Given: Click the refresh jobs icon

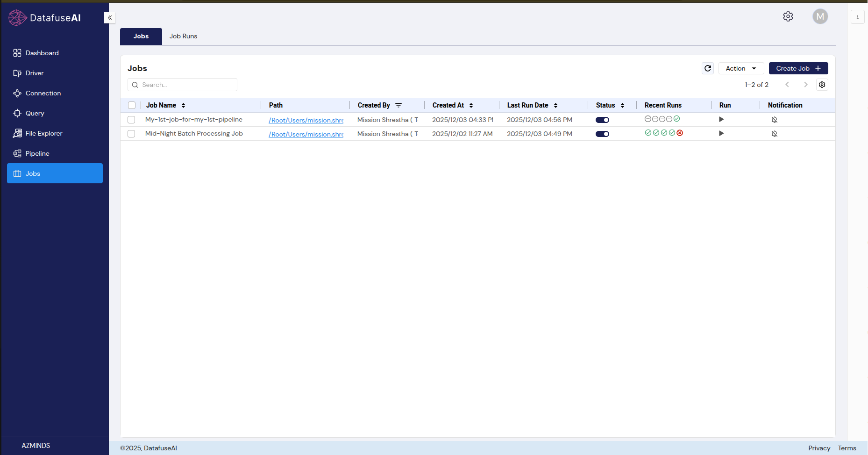Looking at the screenshot, I should (x=708, y=68).
